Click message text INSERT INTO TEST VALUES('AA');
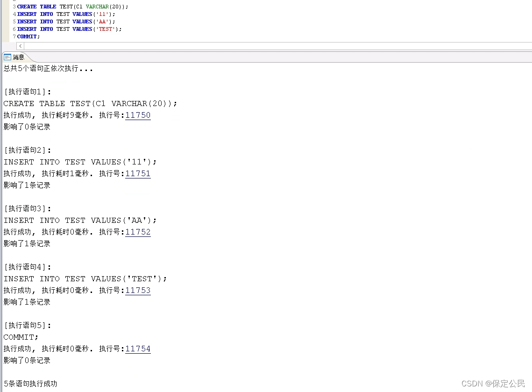The height and width of the screenshot is (392, 532). coord(80,220)
